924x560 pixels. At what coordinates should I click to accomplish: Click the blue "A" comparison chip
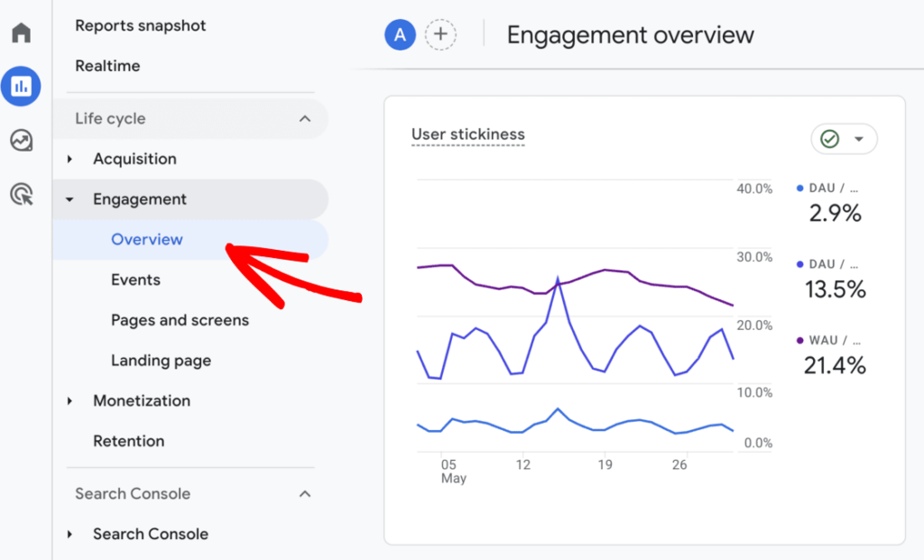pos(400,34)
